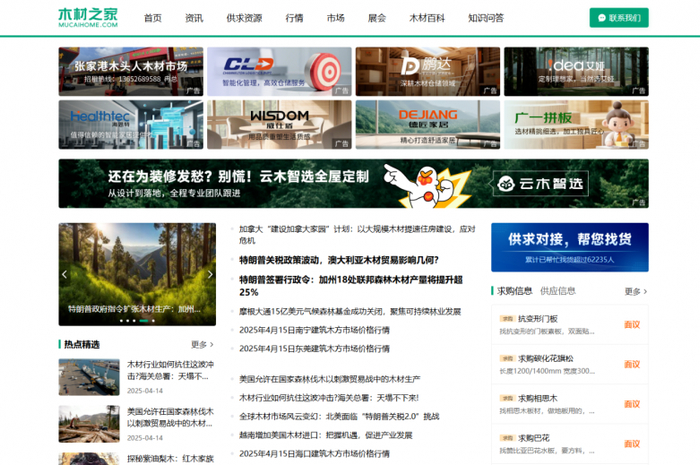
Task: Click 面议 beside 抗变形门板 listing
Action: coord(632,324)
